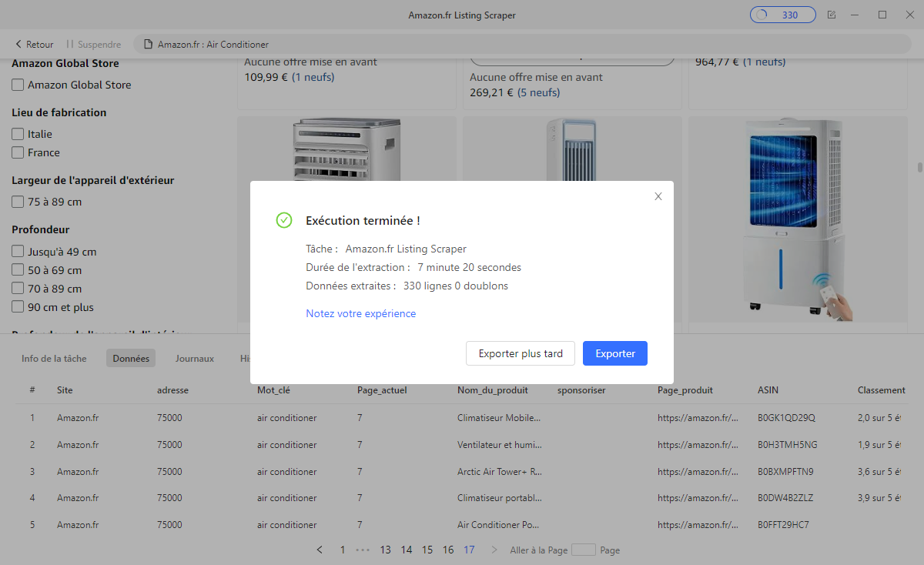Image resolution: width=924 pixels, height=565 pixels.
Task: Click the edit note icon in title bar
Action: point(832,15)
